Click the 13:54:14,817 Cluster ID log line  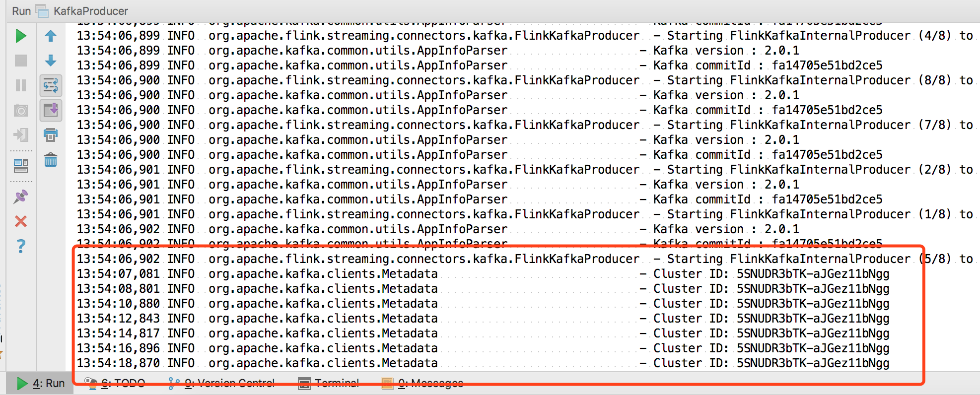click(483, 333)
